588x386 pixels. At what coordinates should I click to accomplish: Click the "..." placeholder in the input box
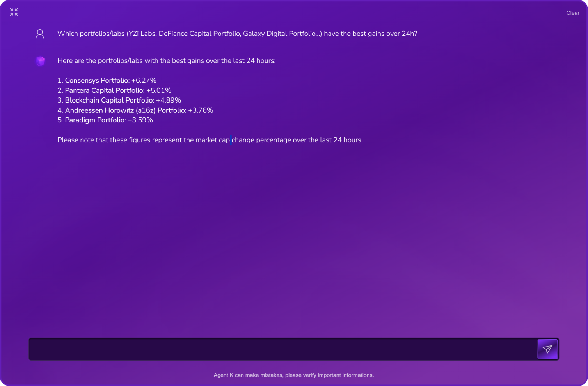tap(39, 350)
